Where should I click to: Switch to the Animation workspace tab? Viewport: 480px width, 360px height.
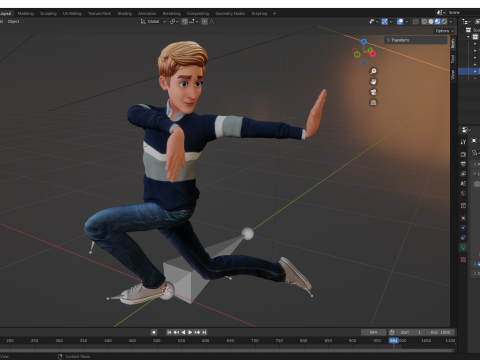click(147, 13)
